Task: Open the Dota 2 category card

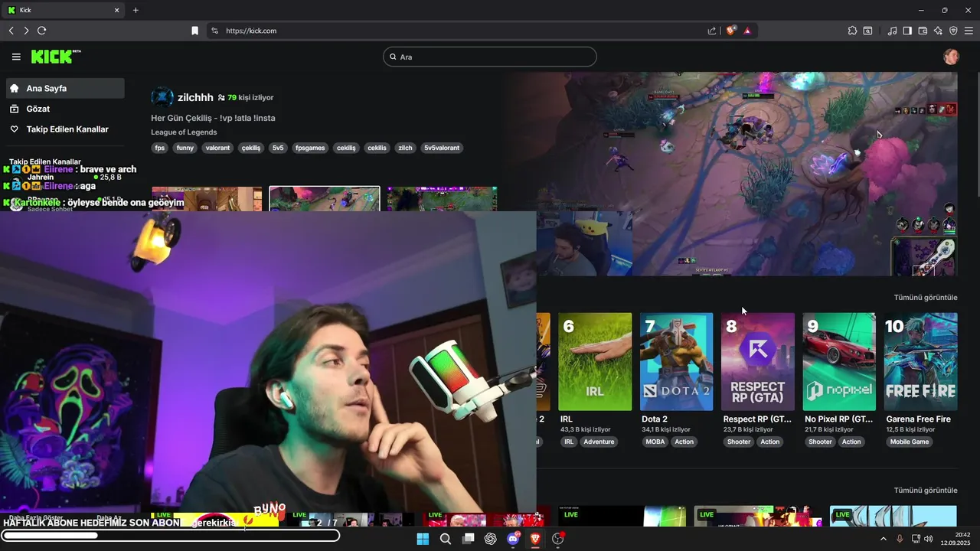Action: coord(676,361)
